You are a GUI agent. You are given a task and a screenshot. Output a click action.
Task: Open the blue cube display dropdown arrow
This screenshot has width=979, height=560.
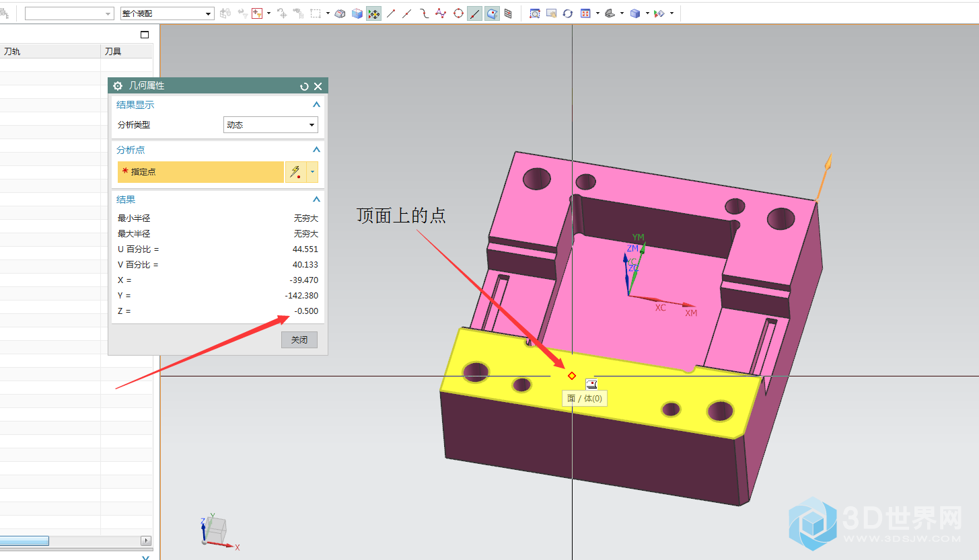[647, 13]
